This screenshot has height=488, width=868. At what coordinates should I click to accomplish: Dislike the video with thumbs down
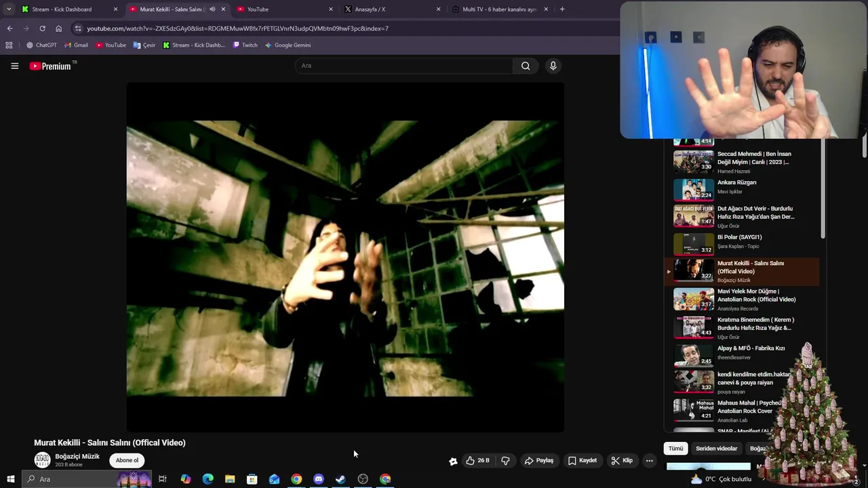505,460
